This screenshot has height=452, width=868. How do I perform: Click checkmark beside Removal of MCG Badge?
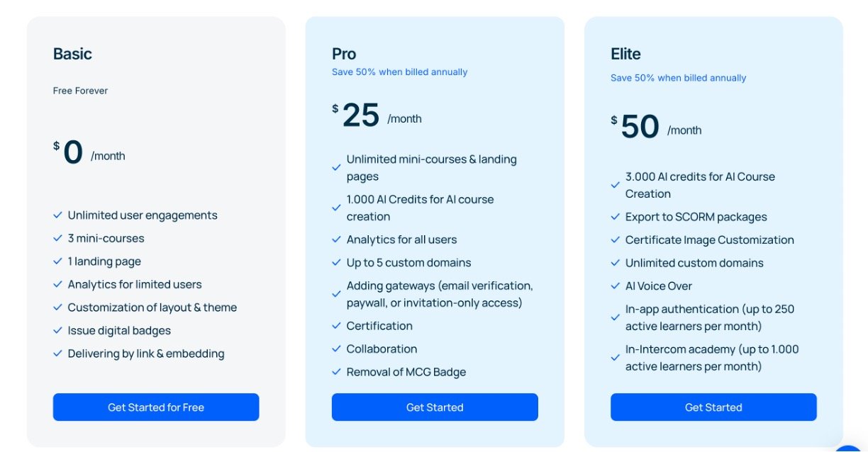pyautogui.click(x=336, y=372)
